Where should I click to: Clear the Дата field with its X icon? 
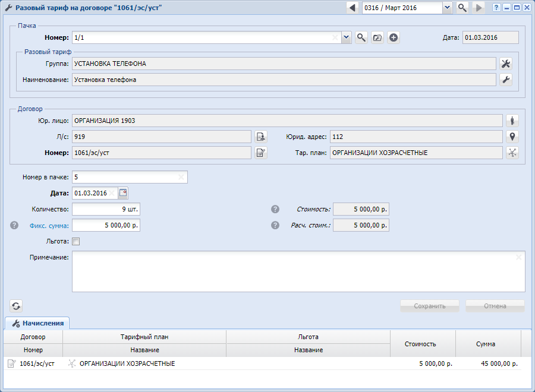point(112,193)
